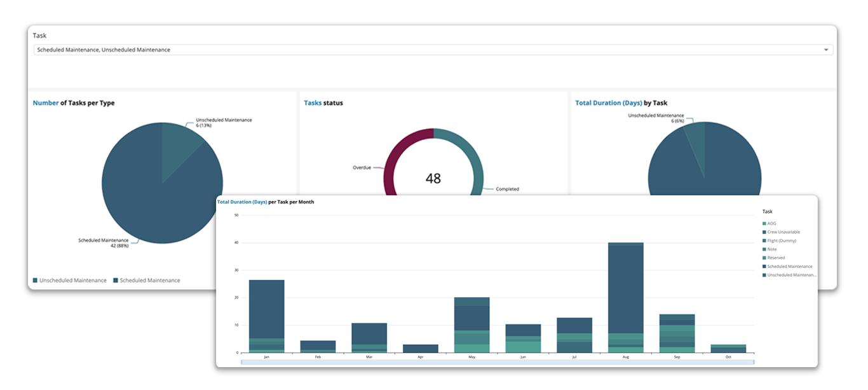Screen dimensions: 868x390
Task: Click the '50' y-axis value
Action: (236, 215)
